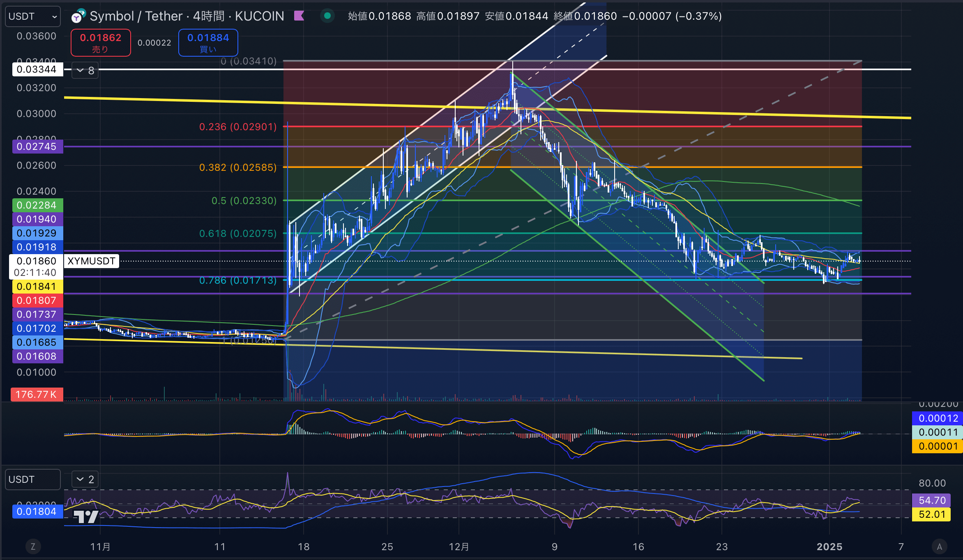
Task: Click the MACD 0.00011 histogram value label
Action: point(938,432)
